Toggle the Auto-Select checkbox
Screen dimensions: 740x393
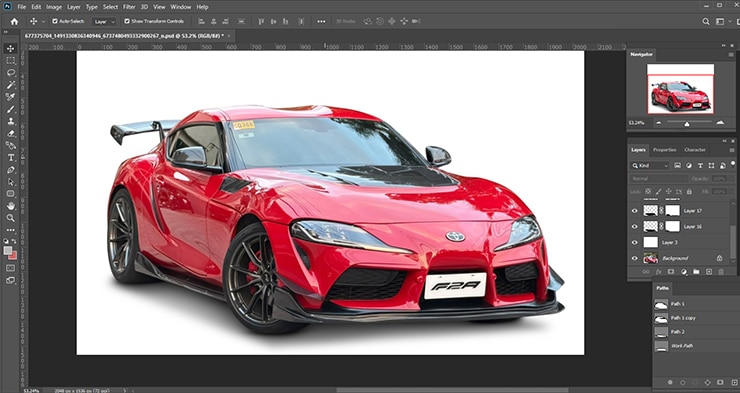pos(55,21)
